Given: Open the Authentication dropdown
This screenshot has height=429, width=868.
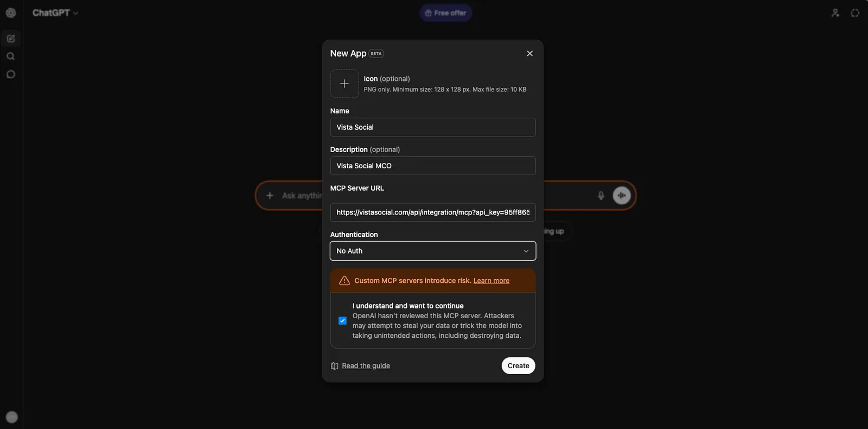Looking at the screenshot, I should [432, 250].
